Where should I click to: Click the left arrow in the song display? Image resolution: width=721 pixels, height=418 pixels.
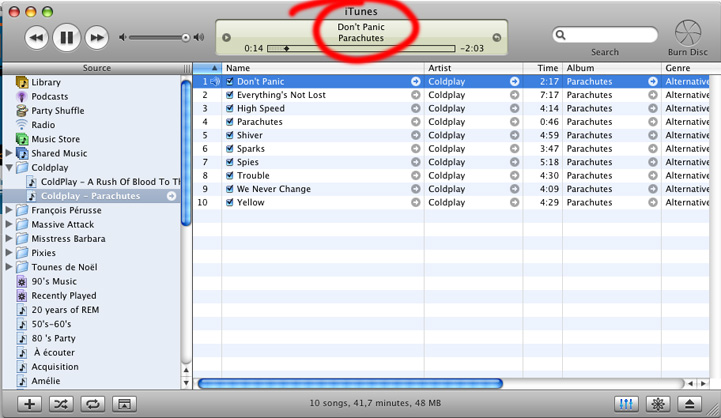[226, 38]
